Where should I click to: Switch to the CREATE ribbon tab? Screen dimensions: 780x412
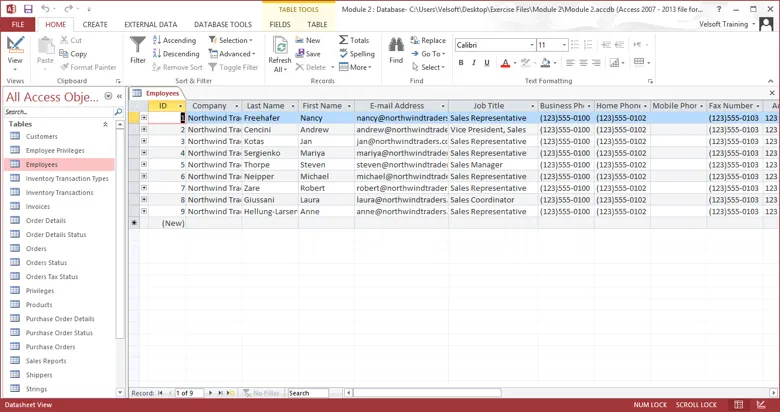point(95,24)
